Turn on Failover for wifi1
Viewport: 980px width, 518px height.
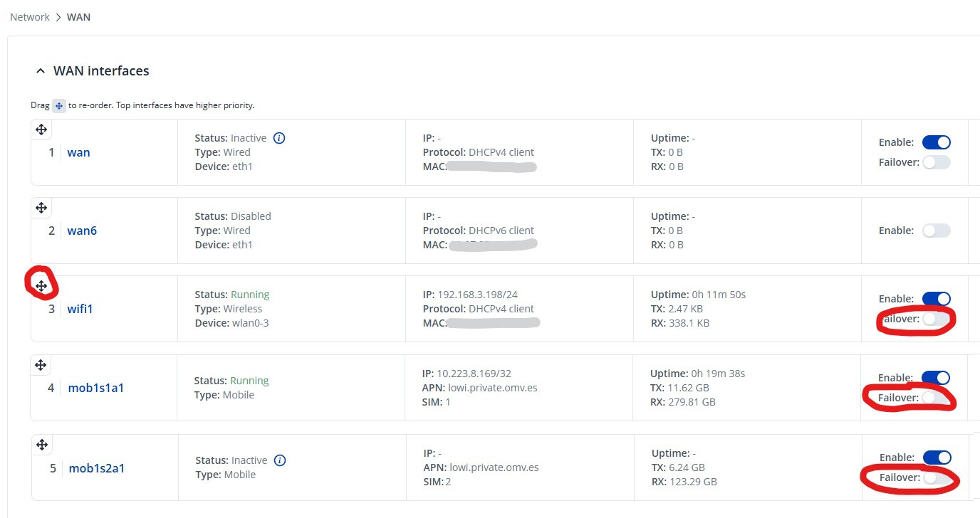(x=936, y=319)
